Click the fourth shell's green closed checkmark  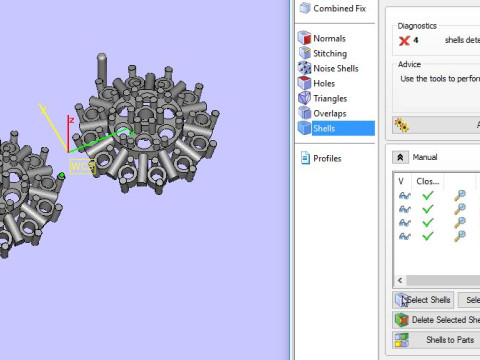click(428, 236)
